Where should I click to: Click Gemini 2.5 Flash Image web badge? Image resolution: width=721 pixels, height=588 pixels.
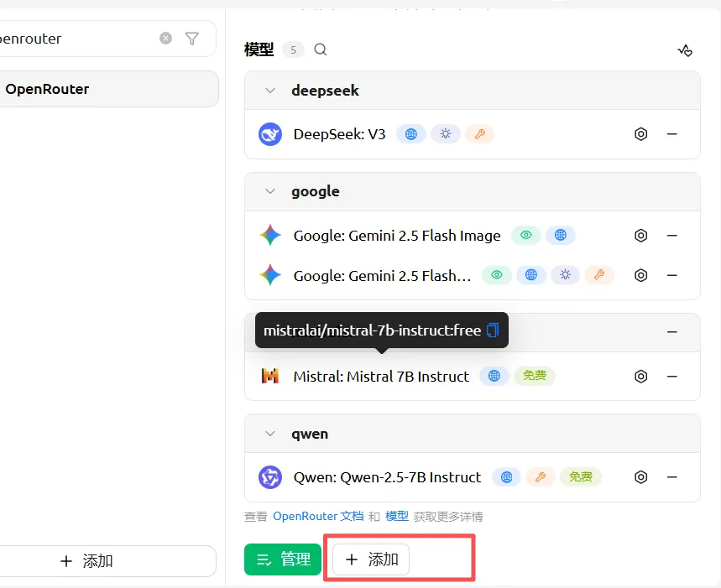[x=561, y=235]
